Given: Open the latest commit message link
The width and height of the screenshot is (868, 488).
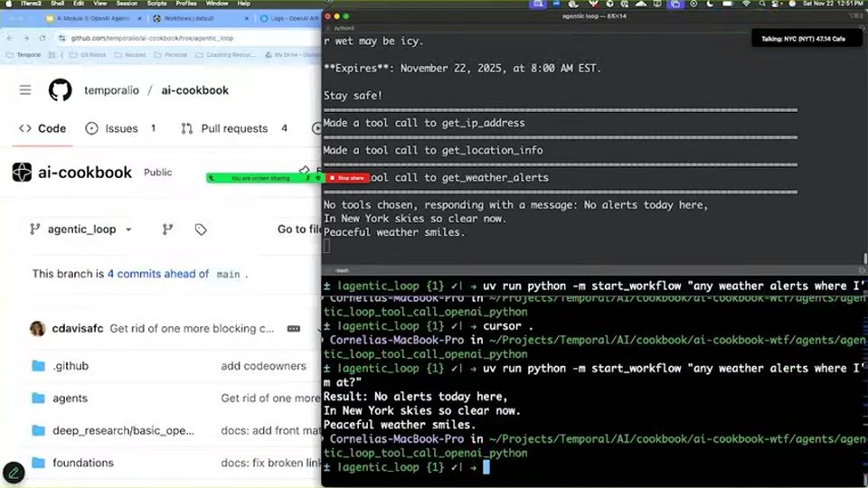Looking at the screenshot, I should click(x=192, y=328).
